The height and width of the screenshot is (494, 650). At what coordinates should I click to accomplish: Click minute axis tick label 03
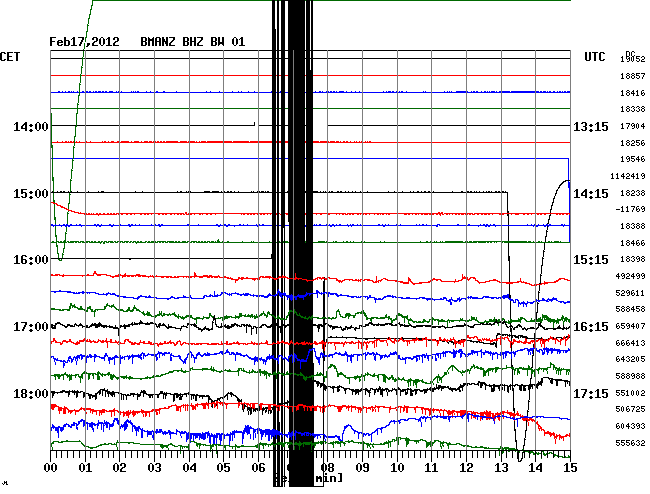[x=155, y=468]
